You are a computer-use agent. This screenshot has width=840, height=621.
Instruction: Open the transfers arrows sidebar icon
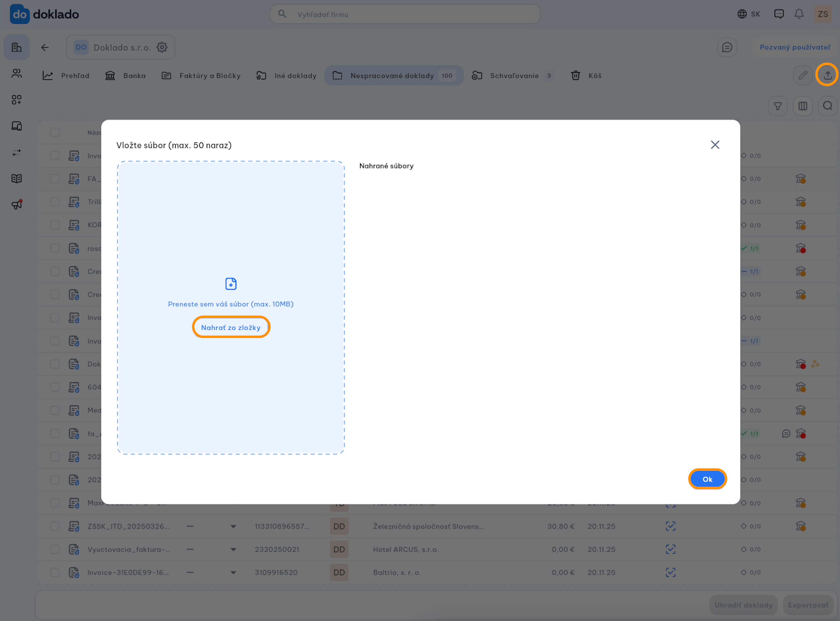(17, 152)
